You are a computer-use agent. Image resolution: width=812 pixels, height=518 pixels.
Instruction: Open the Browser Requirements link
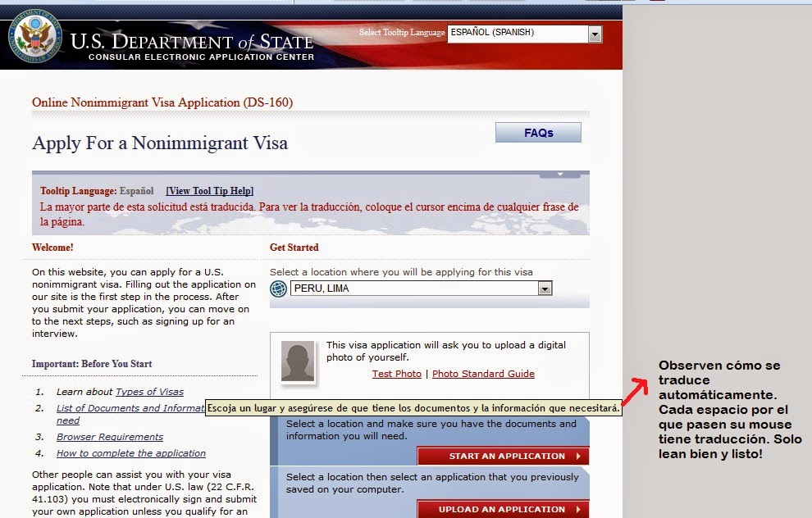110,437
